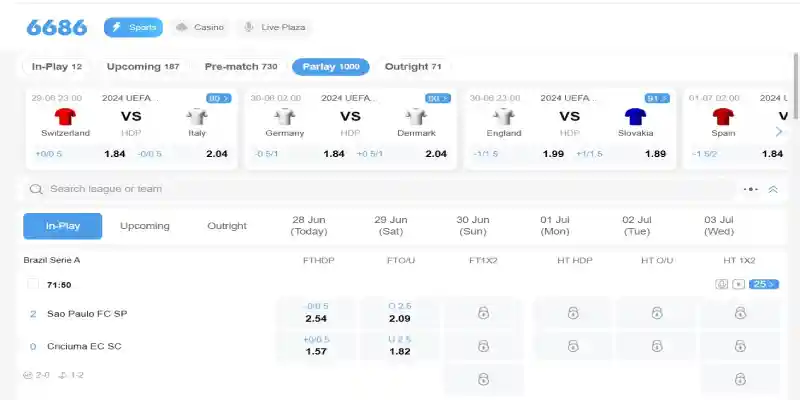Open the Sports section

coord(133,28)
